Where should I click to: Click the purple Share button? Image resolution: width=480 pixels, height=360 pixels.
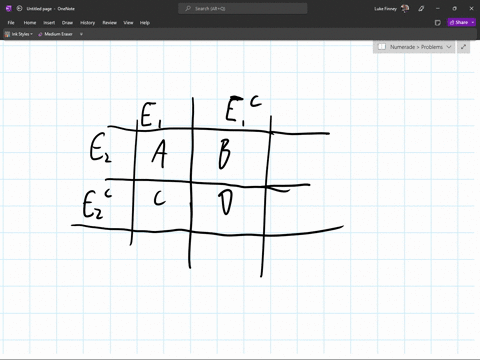[459, 22]
